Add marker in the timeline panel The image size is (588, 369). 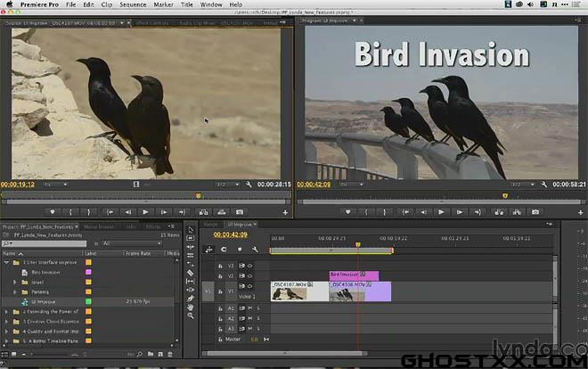(x=240, y=249)
